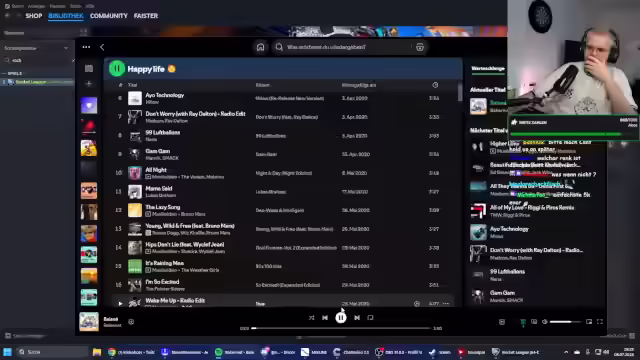Viewport: 640px width, 360px height.
Task: Toggle shuffle playback
Action: (x=311, y=318)
